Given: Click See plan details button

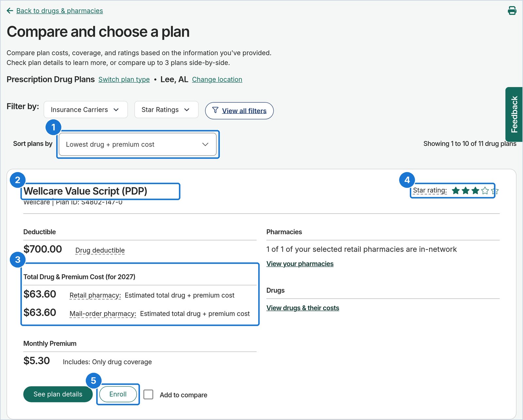Looking at the screenshot, I should pos(58,394).
